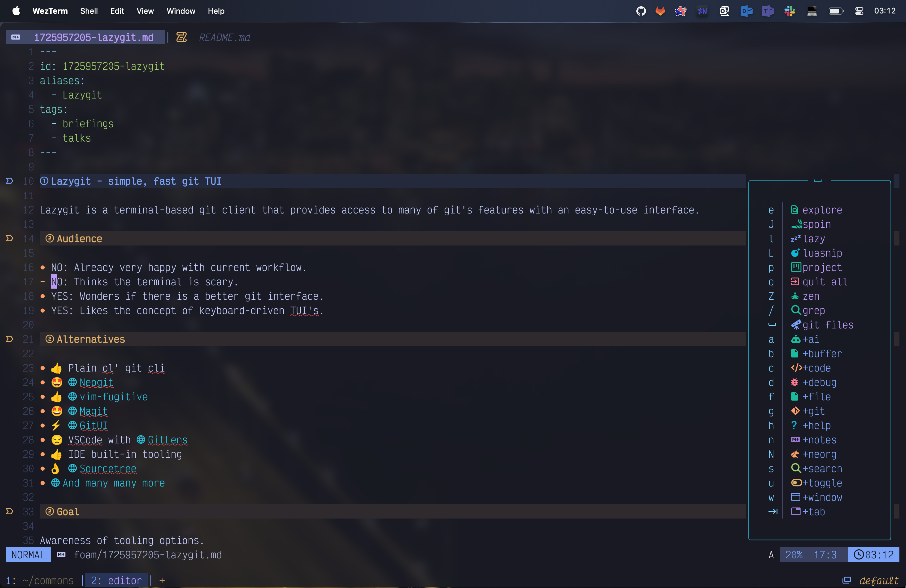Click line 12 Lazygit description text
Image resolution: width=906 pixels, height=588 pixels.
[370, 210]
